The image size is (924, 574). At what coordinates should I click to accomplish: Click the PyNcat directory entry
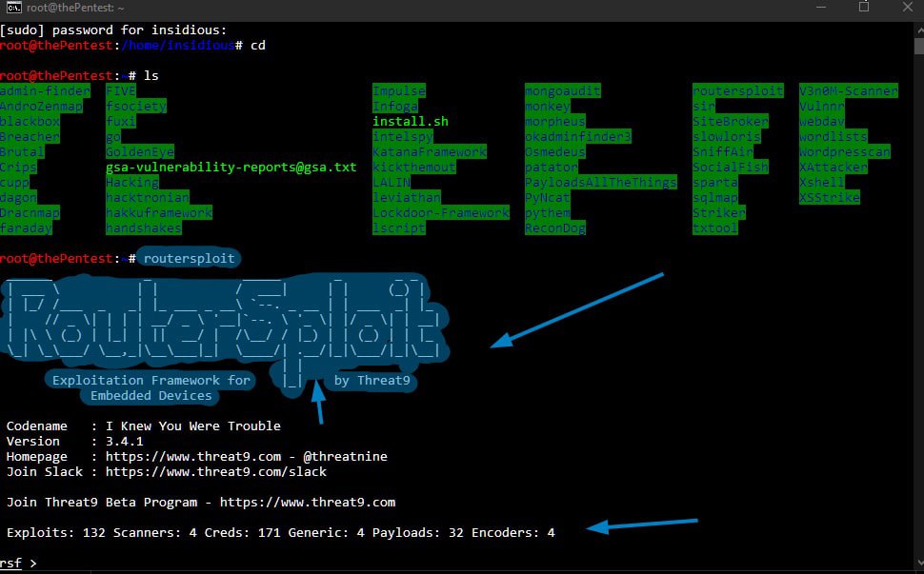tap(548, 198)
